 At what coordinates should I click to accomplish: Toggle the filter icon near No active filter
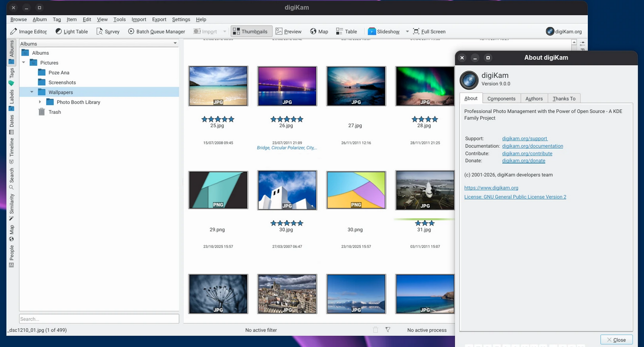pos(388,330)
